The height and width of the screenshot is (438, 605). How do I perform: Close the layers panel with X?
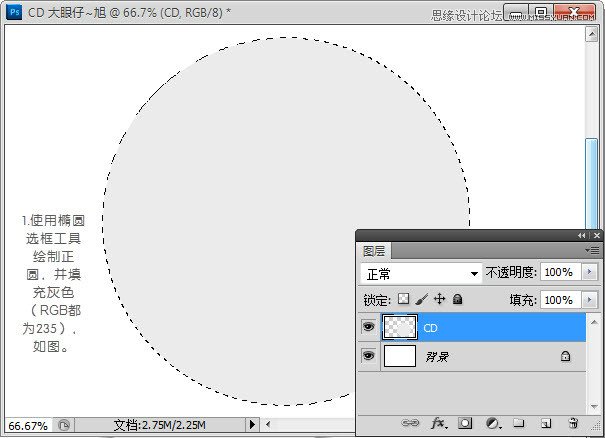(x=597, y=235)
